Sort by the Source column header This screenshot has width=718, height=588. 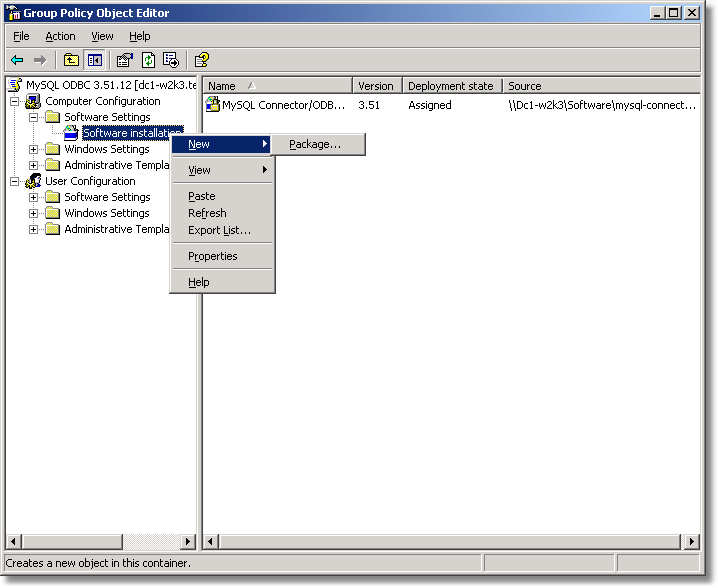coord(601,86)
